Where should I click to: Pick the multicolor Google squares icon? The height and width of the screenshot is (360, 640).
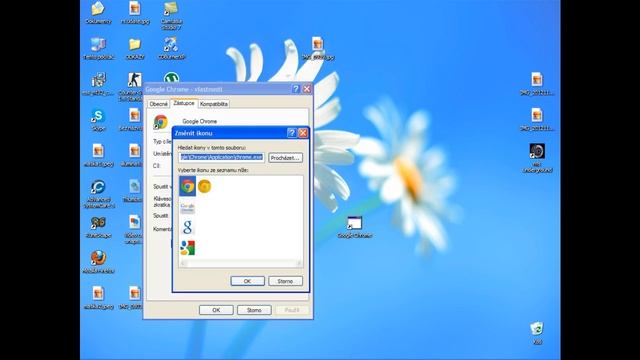[187, 248]
